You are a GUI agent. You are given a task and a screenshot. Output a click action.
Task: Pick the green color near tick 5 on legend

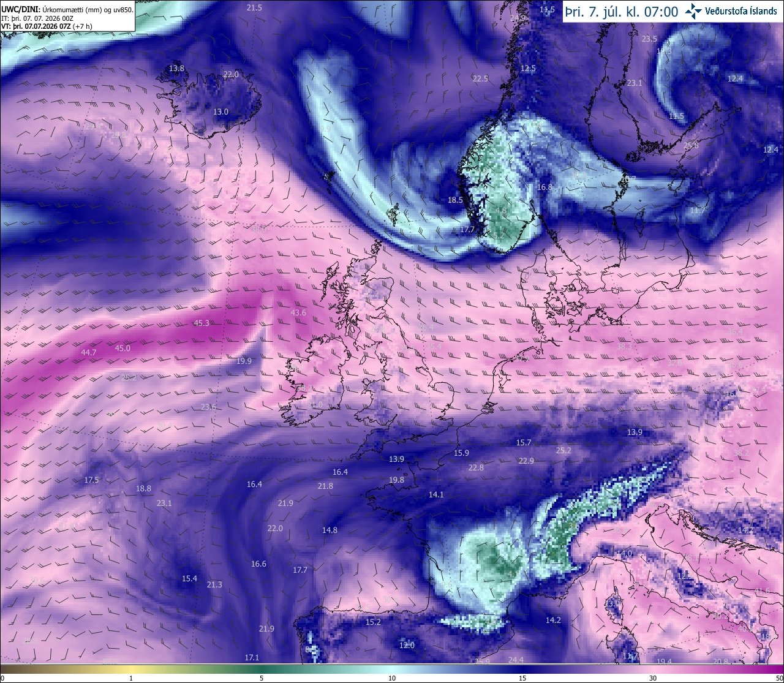pos(262,668)
